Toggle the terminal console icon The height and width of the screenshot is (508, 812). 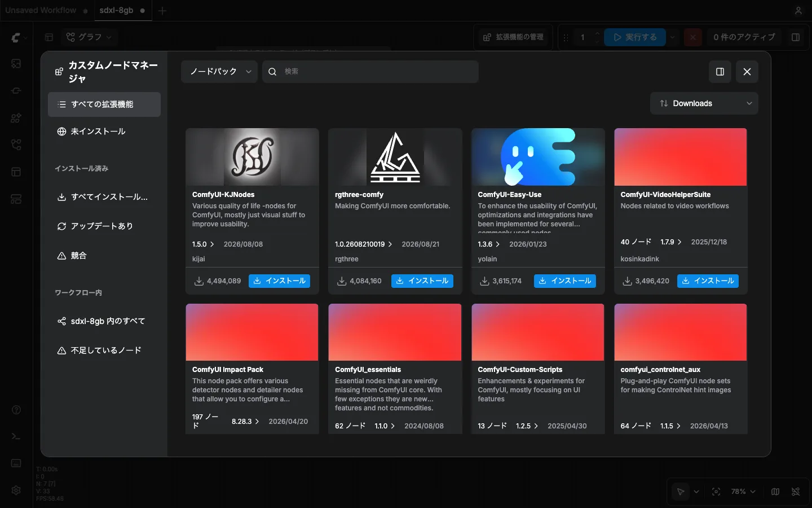pos(16,436)
